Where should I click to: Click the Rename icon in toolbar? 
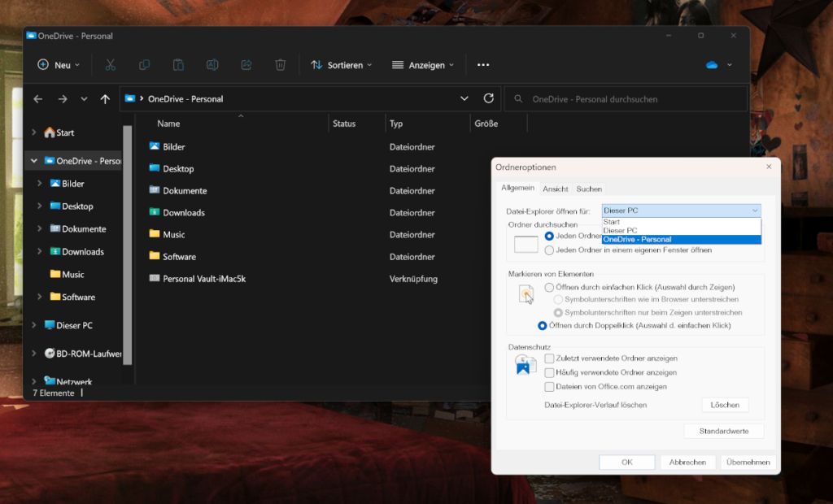point(212,65)
